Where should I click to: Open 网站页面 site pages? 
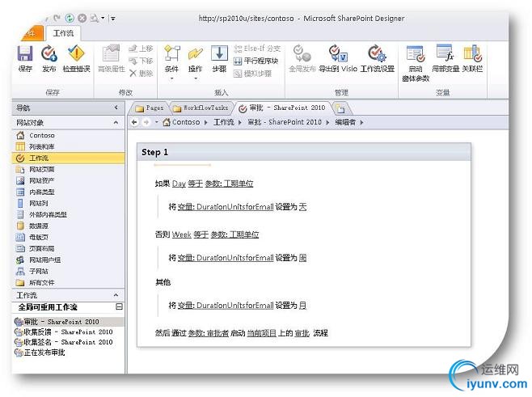coord(69,169)
